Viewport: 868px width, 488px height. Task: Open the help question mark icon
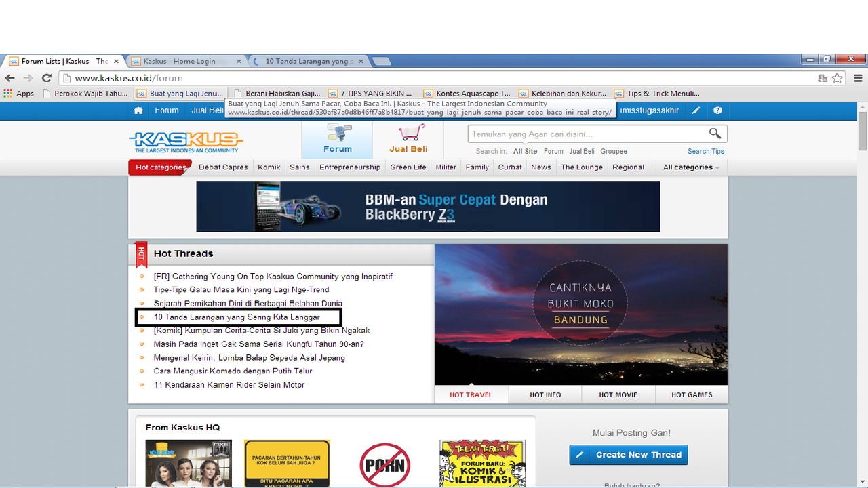(717, 110)
